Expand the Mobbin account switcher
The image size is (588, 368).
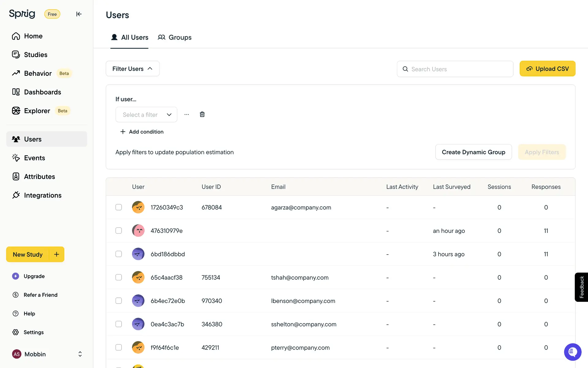click(x=80, y=354)
